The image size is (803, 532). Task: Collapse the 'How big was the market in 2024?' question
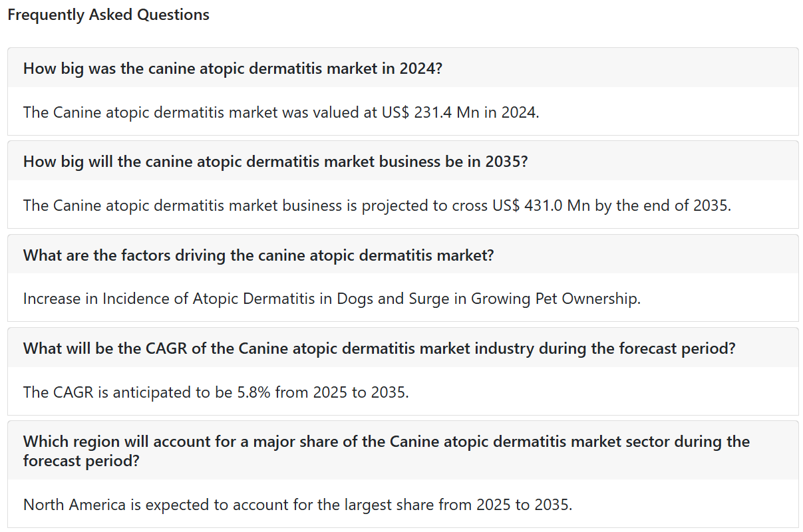(x=402, y=68)
